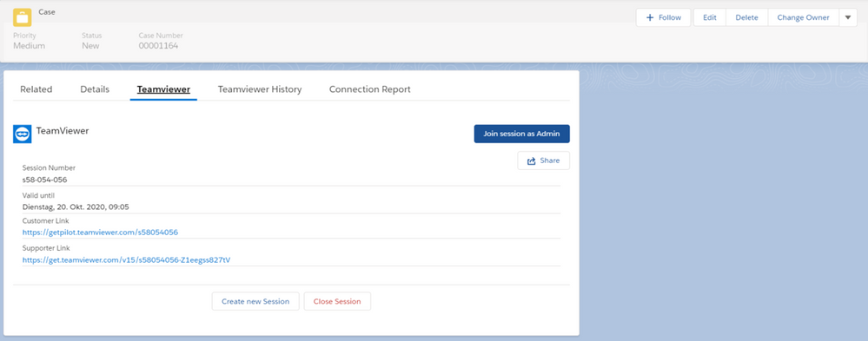Go to the Connection Report tab
Viewport: 868px width, 341px height.
(370, 89)
